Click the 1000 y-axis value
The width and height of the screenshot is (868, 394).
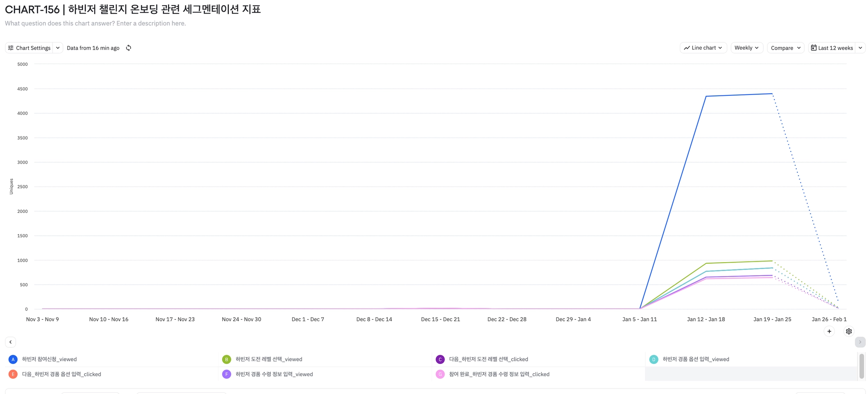click(22, 260)
